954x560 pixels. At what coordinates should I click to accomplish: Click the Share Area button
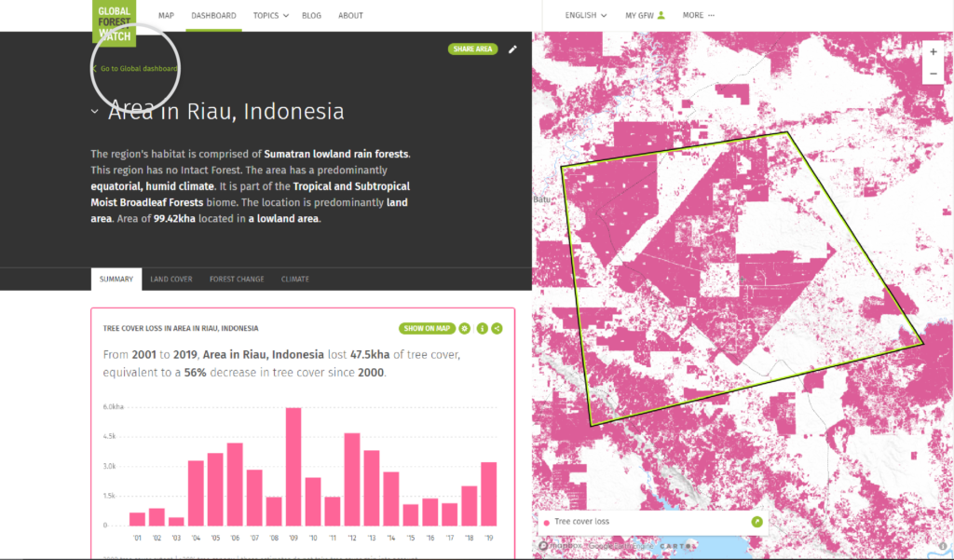coord(472,49)
